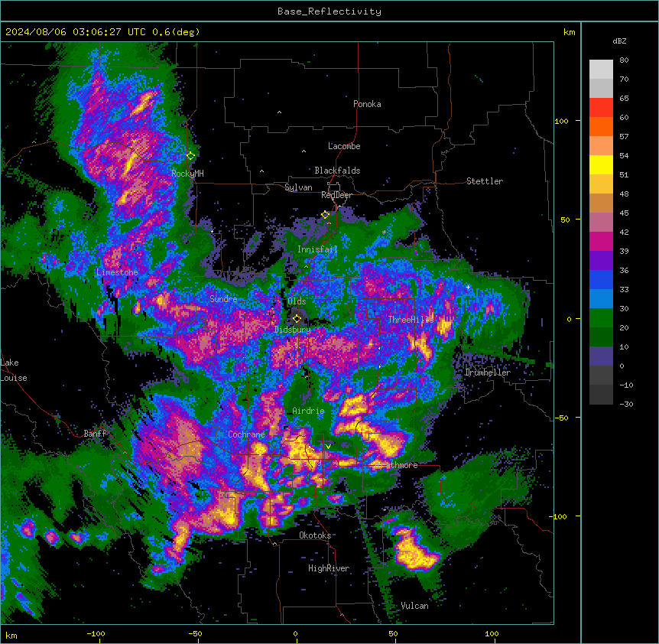Select the Banff map label
Screen dimensions: 659x644
pyautogui.click(x=95, y=434)
